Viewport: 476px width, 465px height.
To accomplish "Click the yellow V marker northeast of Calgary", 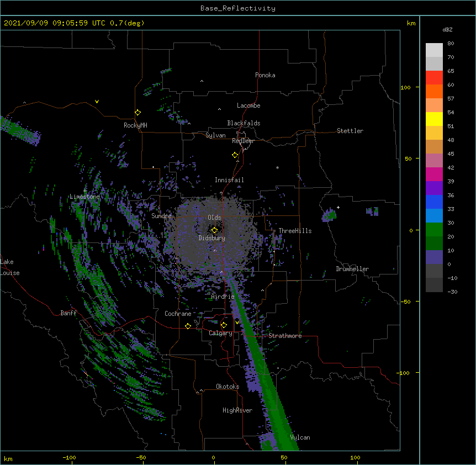I will (237, 322).
